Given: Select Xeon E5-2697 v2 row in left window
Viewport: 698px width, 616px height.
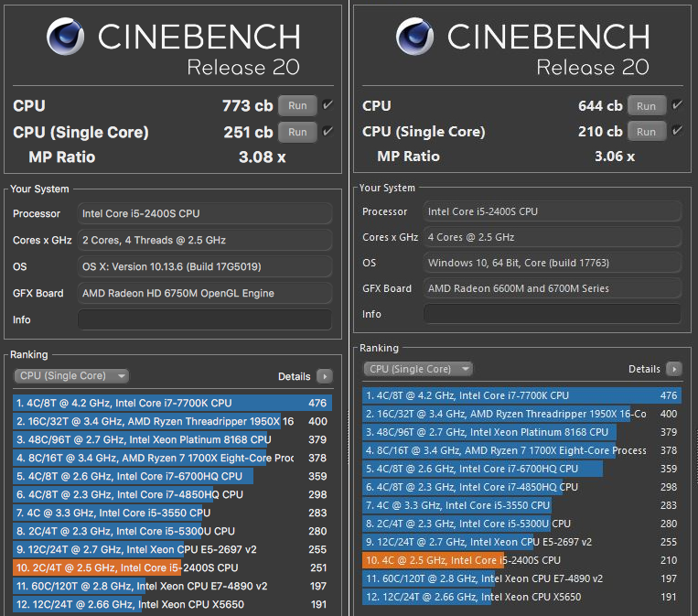Looking at the screenshot, I should pos(172,549).
